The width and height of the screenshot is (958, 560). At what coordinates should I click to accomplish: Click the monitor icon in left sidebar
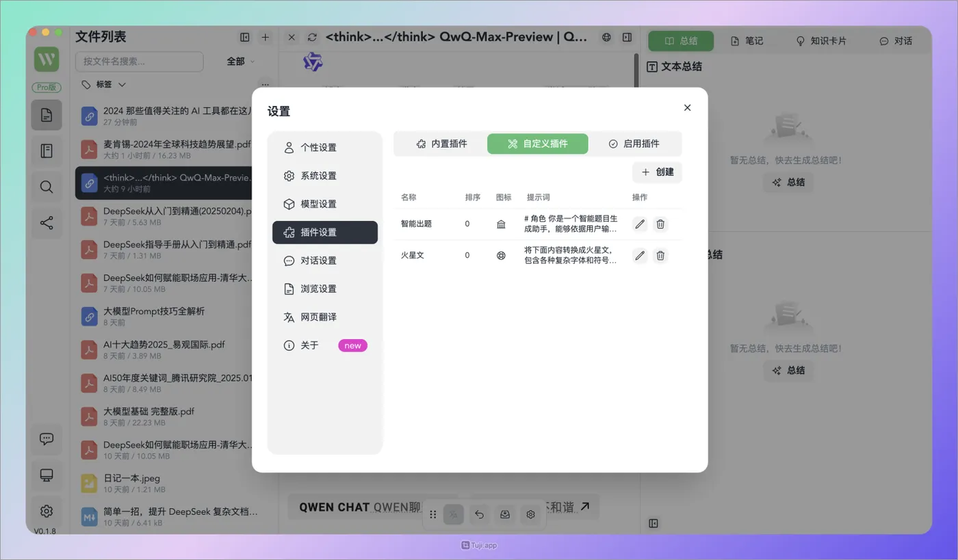point(47,475)
